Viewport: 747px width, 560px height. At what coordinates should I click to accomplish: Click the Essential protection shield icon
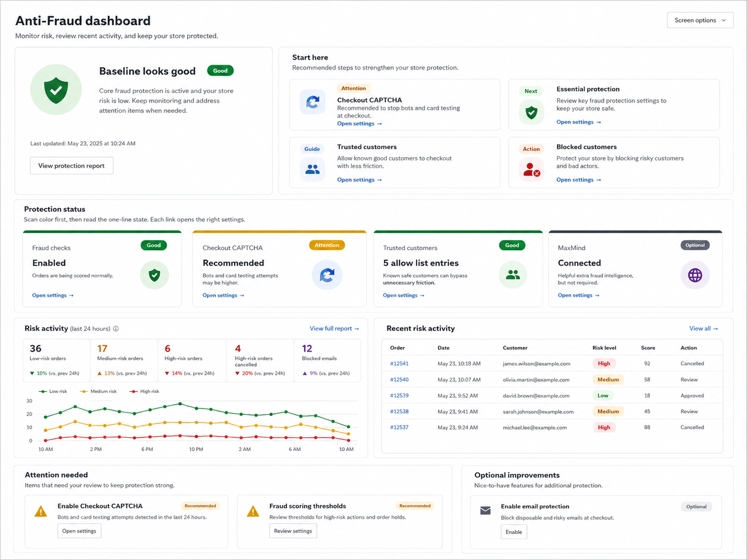[x=531, y=112]
